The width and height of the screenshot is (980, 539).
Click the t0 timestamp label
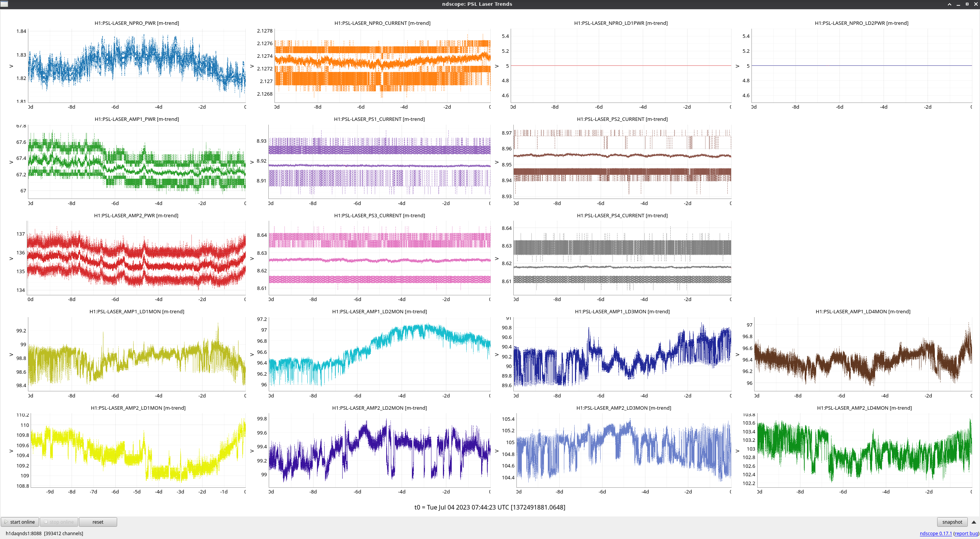(490, 507)
